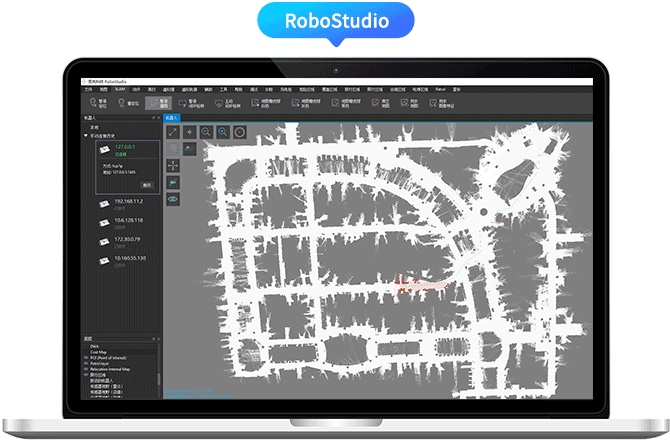Viewport: 670px width, 440px height.
Task: Click the eye icon in left map toolbar
Action: click(173, 199)
